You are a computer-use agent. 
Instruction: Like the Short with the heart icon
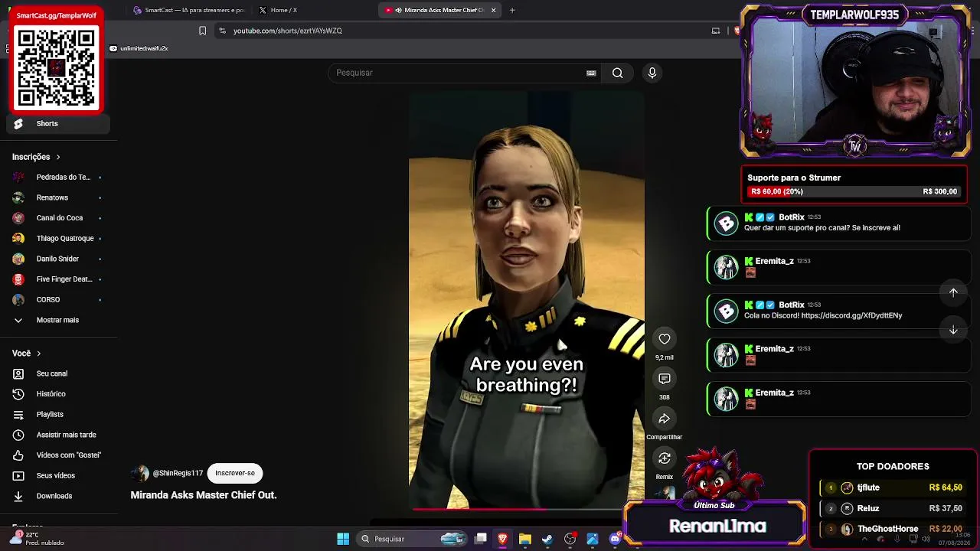click(665, 339)
